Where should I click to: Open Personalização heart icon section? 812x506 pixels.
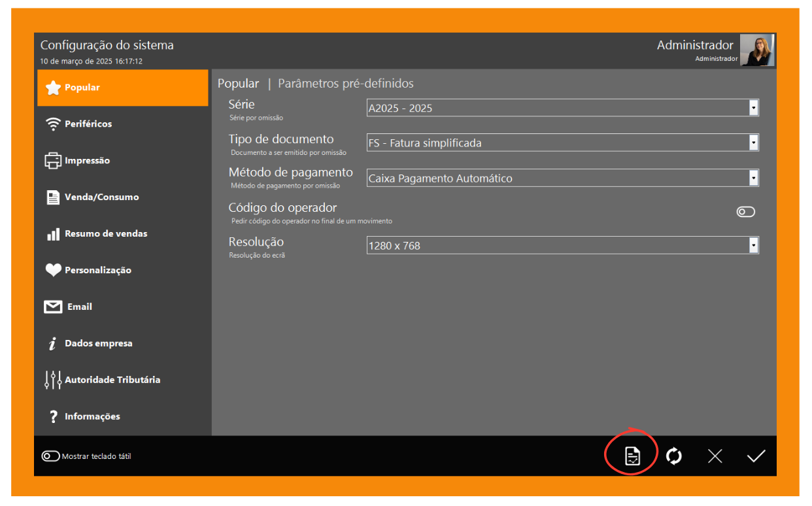point(54,271)
